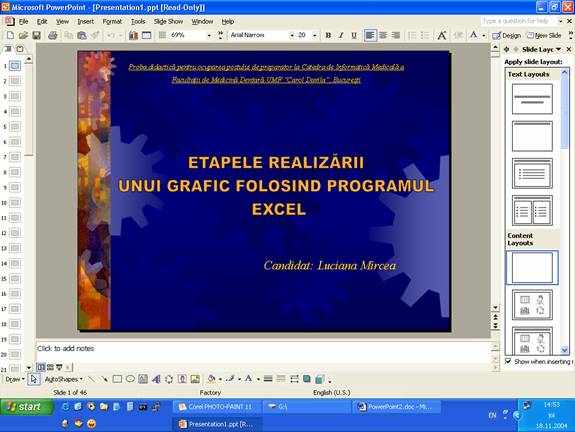Open the Slide Layout task pane dropdown
This screenshot has height=432, width=575.
coord(558,49)
